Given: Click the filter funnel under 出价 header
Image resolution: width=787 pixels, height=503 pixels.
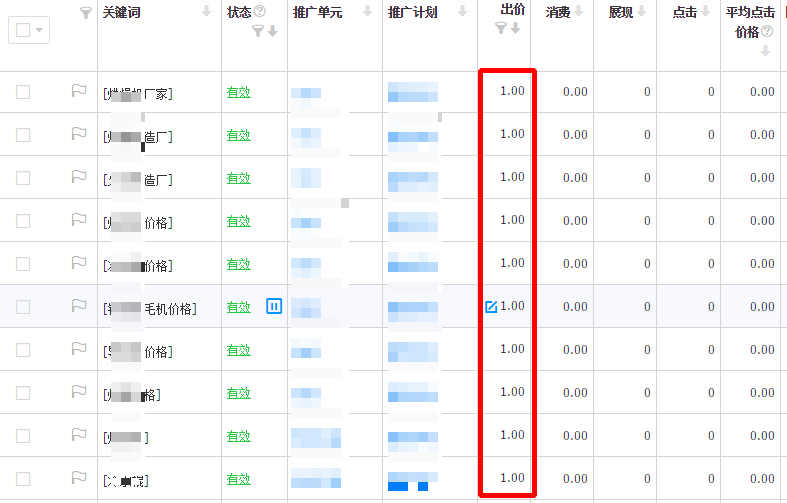Looking at the screenshot, I should pos(501,29).
